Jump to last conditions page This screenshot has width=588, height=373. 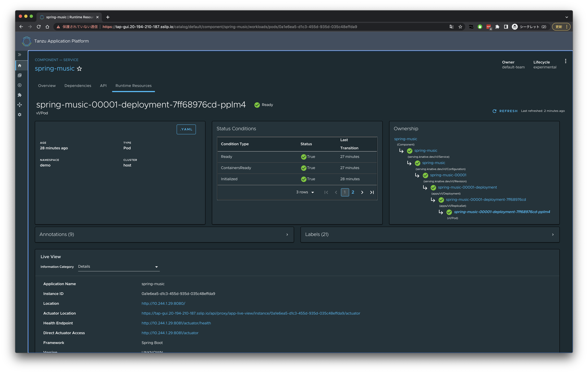(372, 192)
